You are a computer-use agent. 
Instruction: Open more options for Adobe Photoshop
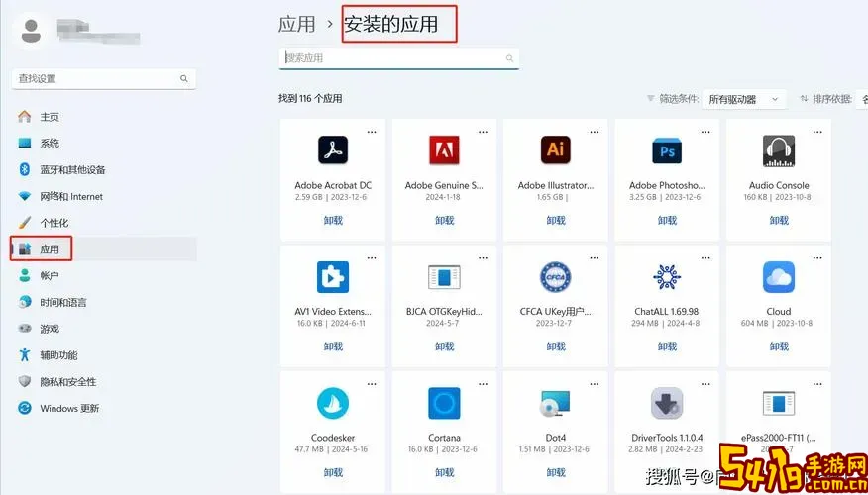point(705,132)
